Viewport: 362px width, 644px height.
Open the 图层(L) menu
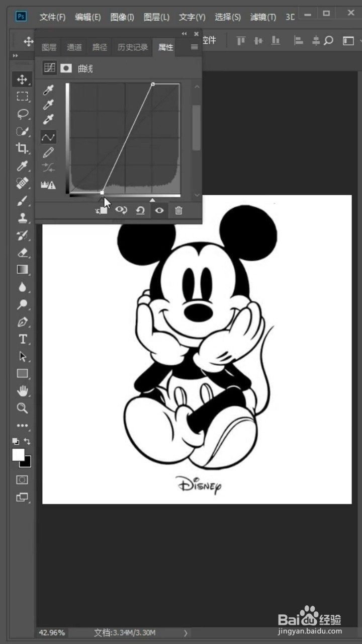[x=156, y=17]
